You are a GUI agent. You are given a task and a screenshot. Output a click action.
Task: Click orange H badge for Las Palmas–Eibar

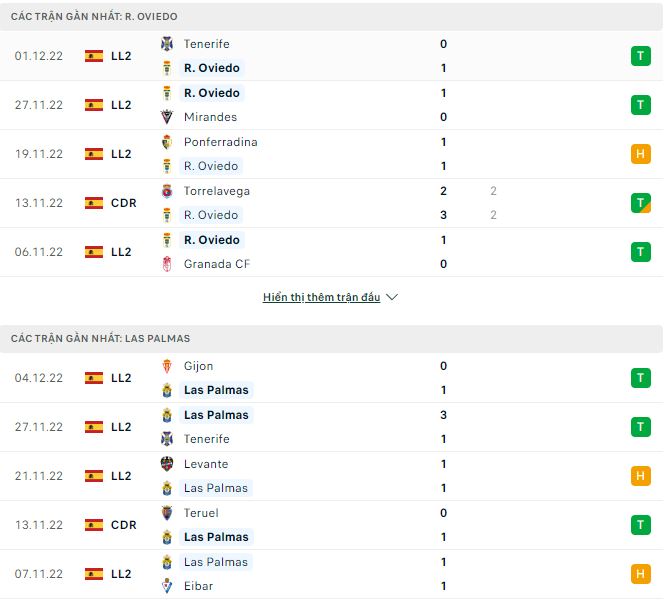pyautogui.click(x=640, y=574)
